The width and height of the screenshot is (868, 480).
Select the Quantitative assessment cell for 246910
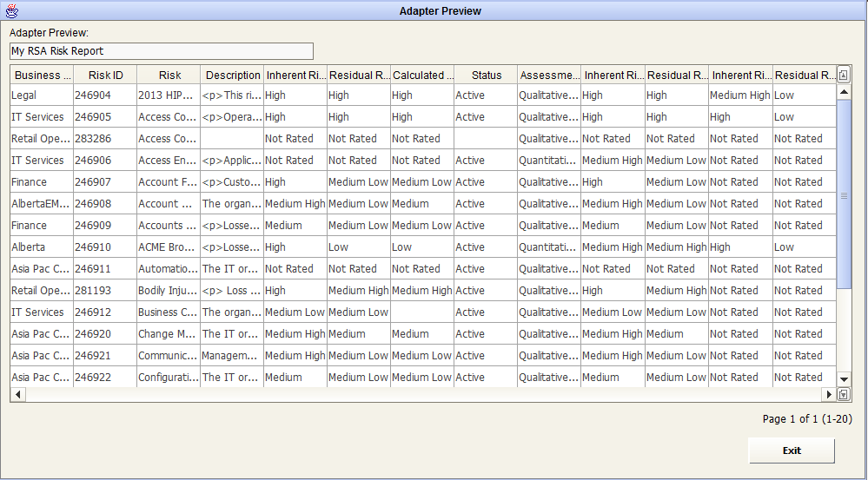(549, 247)
